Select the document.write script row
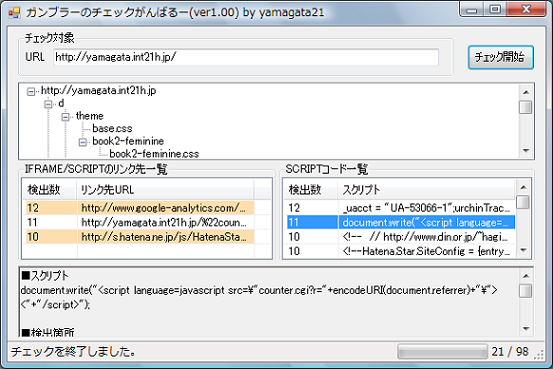553x369 pixels. (x=400, y=223)
